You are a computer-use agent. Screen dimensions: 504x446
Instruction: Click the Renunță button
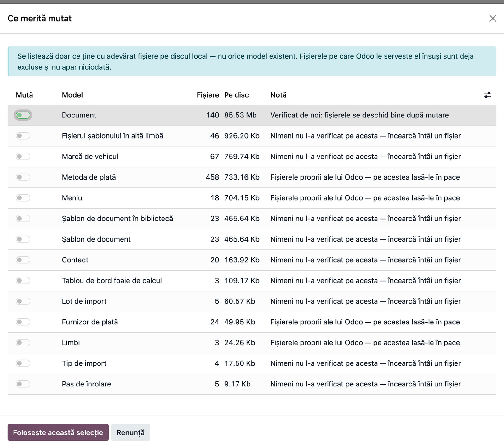(130, 432)
